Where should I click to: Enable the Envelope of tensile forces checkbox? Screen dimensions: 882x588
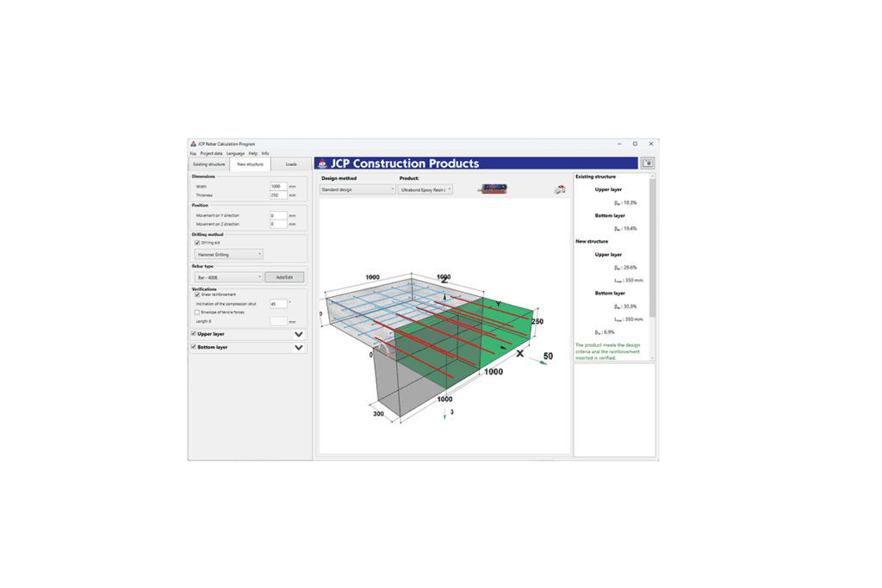coord(197,312)
